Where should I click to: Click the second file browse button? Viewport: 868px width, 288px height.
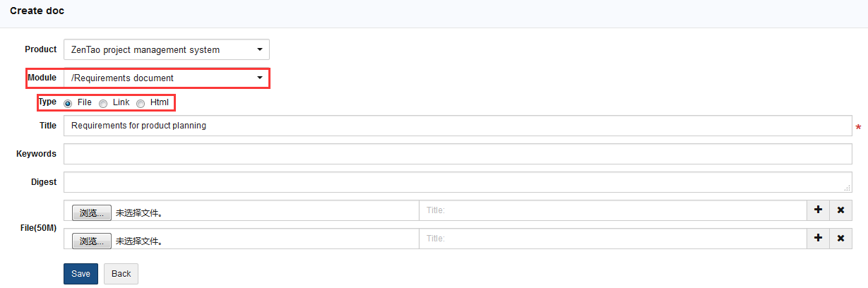tap(92, 241)
